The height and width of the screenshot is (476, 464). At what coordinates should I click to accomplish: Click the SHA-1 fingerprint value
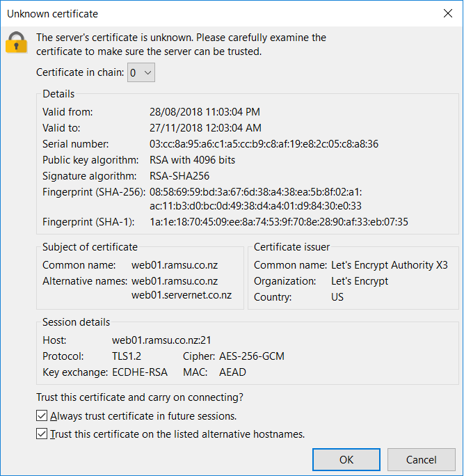[278, 222]
